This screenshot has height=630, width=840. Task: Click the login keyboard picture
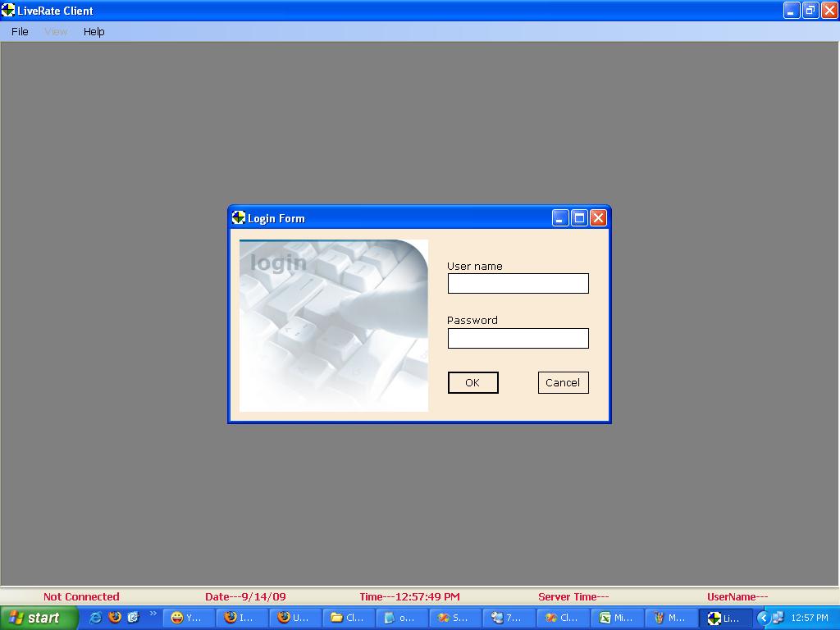[334, 326]
